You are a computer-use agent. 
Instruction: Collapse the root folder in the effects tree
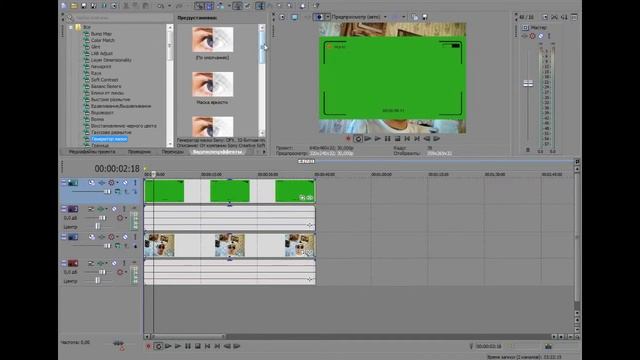(71, 27)
